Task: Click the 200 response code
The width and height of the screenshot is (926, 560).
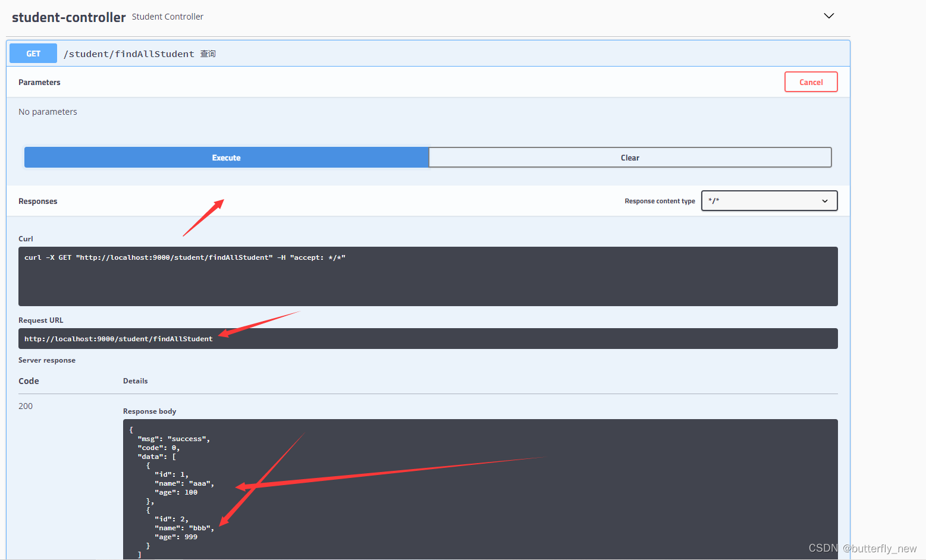Action: (26, 406)
